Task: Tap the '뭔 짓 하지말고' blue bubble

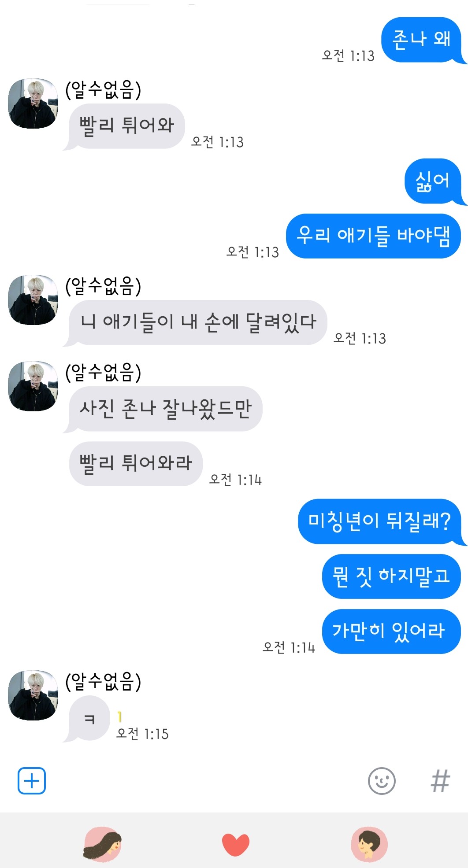Action: 391,576
